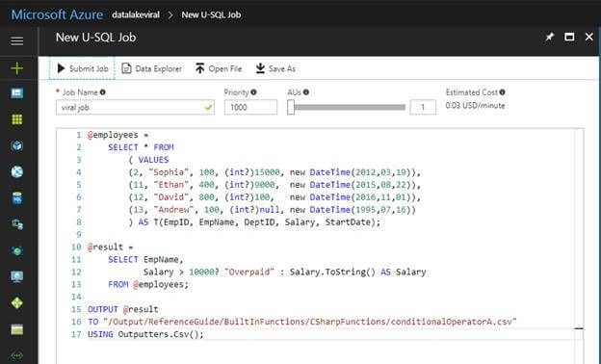Viewport: 601px width, 364px height.
Task: Open the Virtual machines (classic) sidebar icon
Action: 17,224
